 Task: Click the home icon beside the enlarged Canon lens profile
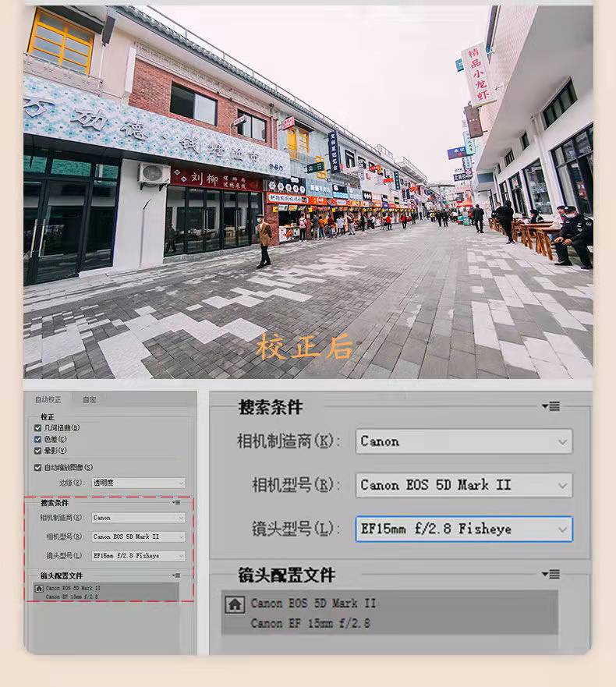tap(234, 604)
